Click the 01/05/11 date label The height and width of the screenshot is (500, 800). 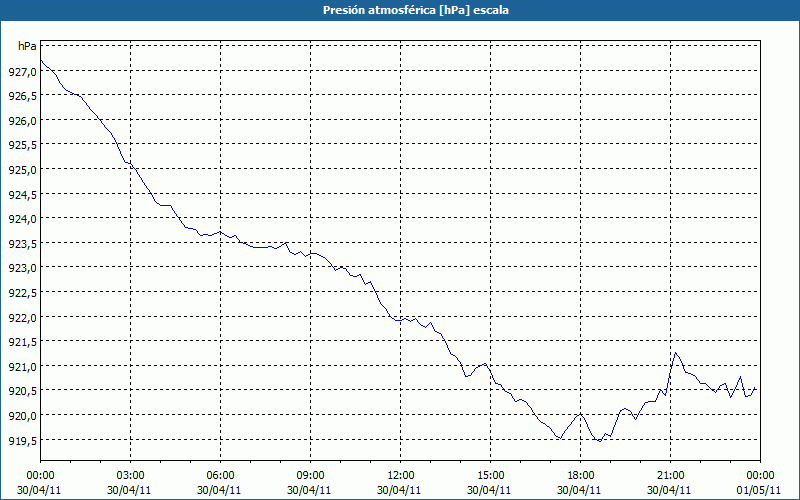click(758, 490)
